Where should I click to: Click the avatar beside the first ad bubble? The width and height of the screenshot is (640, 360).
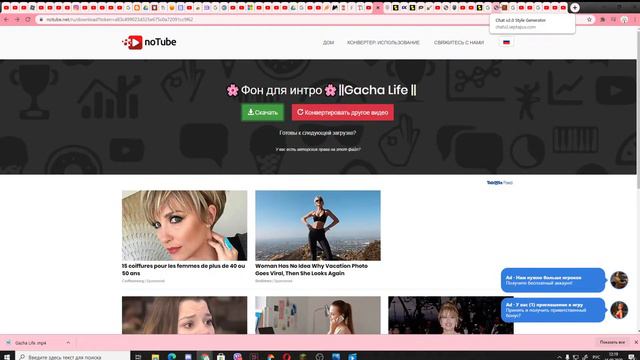pyautogui.click(x=619, y=280)
